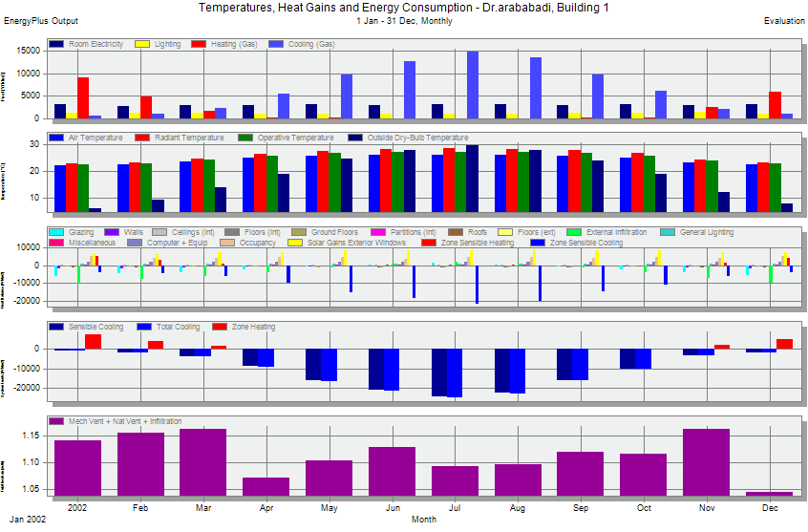Click the Ceilings (int) legend swatch
808x532 pixels.
(159, 232)
